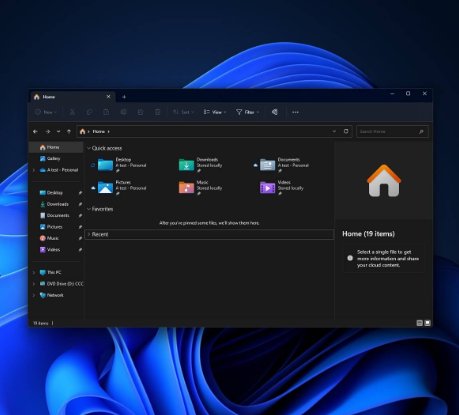The width and height of the screenshot is (459, 415).
Task: Go back with the left arrow
Action: click(35, 132)
